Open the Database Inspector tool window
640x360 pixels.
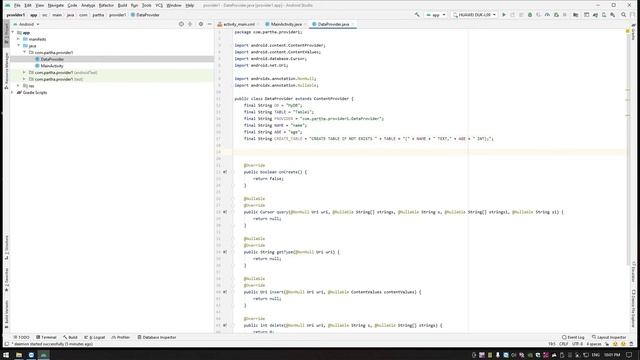pos(157,337)
